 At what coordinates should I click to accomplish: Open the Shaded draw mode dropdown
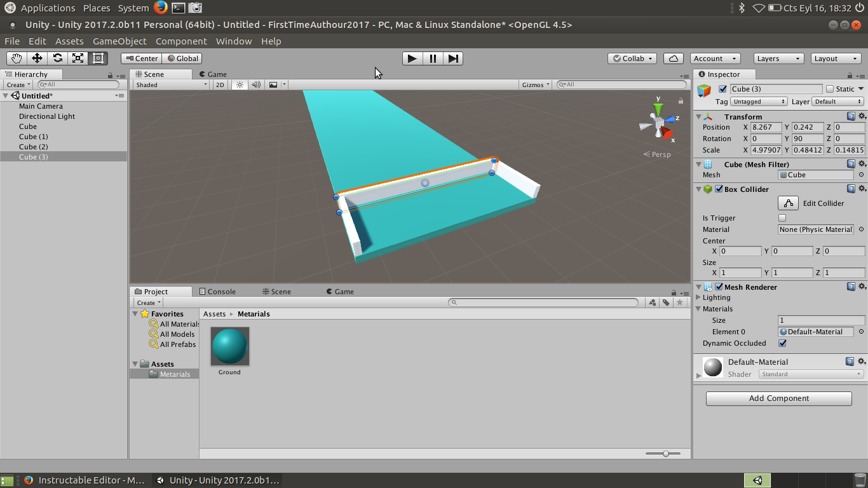click(171, 85)
